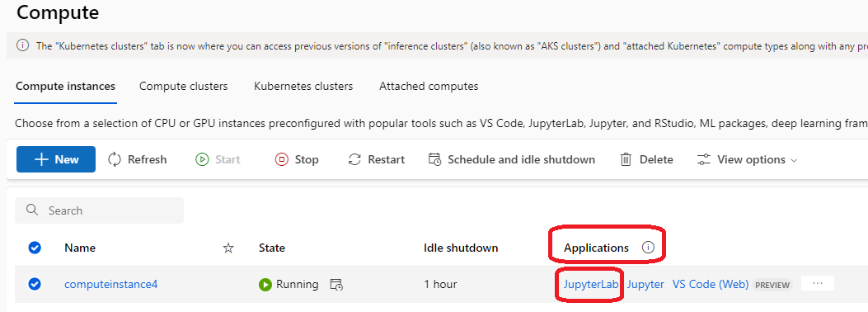
Task: Uncheck the computeinstance4 row checkbox
Action: pos(35,284)
